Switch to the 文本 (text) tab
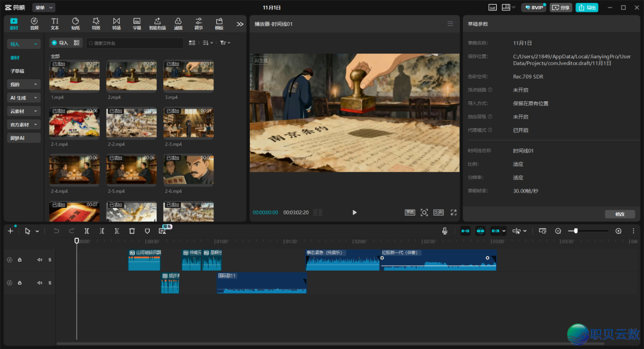The width and height of the screenshot is (644, 349). pos(55,24)
